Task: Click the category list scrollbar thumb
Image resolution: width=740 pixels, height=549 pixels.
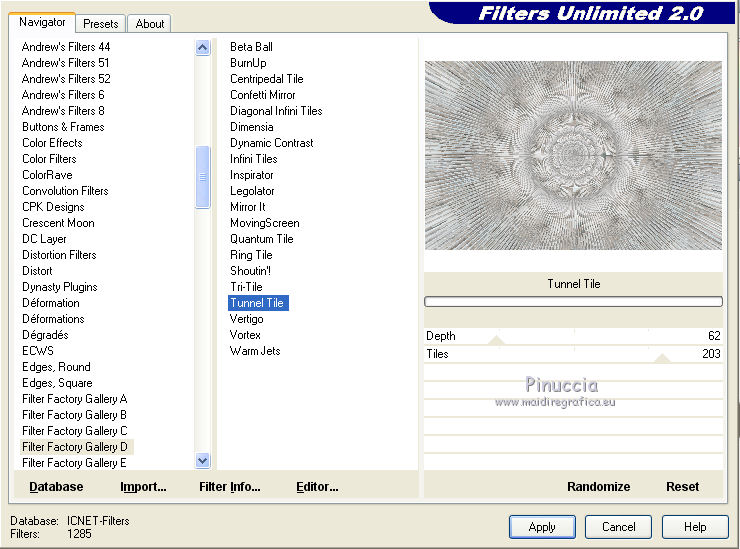Action: coord(203,177)
